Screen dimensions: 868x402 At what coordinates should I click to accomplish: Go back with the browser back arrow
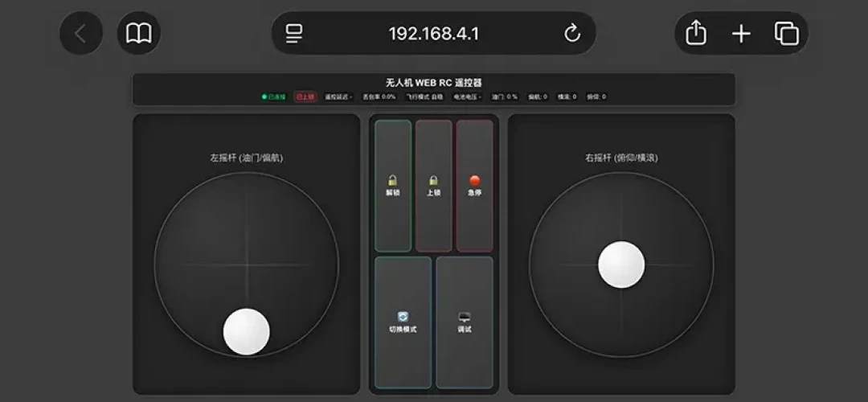(81, 33)
